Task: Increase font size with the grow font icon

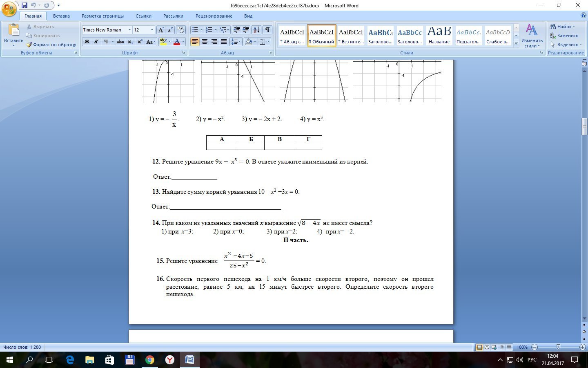Action: coord(161,30)
